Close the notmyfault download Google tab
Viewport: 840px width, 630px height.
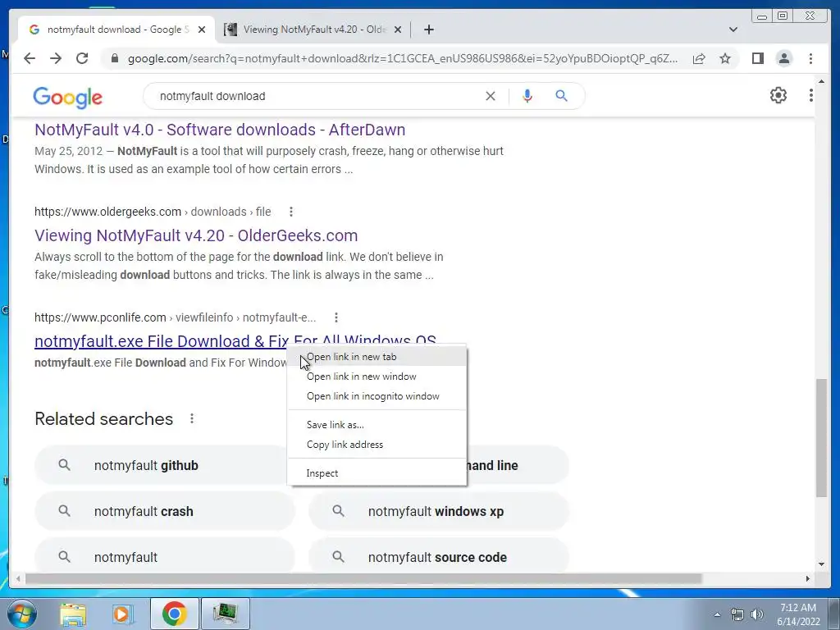(x=202, y=30)
